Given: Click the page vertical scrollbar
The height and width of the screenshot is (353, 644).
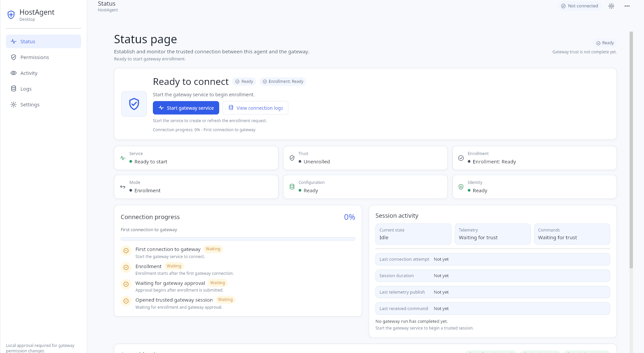Looking at the screenshot, I should click(631, 150).
